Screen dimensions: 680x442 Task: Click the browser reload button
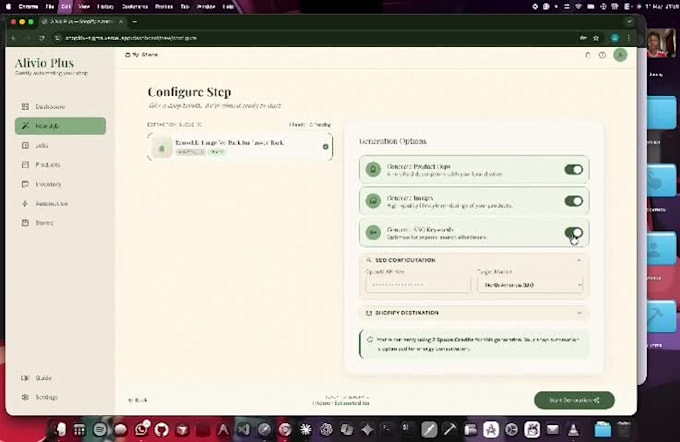click(x=42, y=38)
